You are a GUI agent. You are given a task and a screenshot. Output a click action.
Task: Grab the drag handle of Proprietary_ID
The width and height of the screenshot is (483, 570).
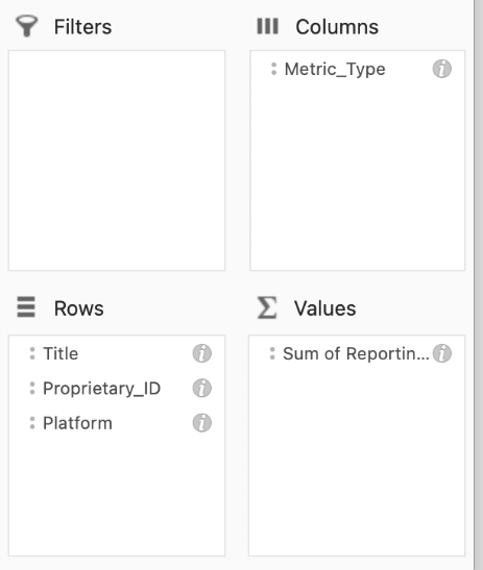[x=32, y=388]
